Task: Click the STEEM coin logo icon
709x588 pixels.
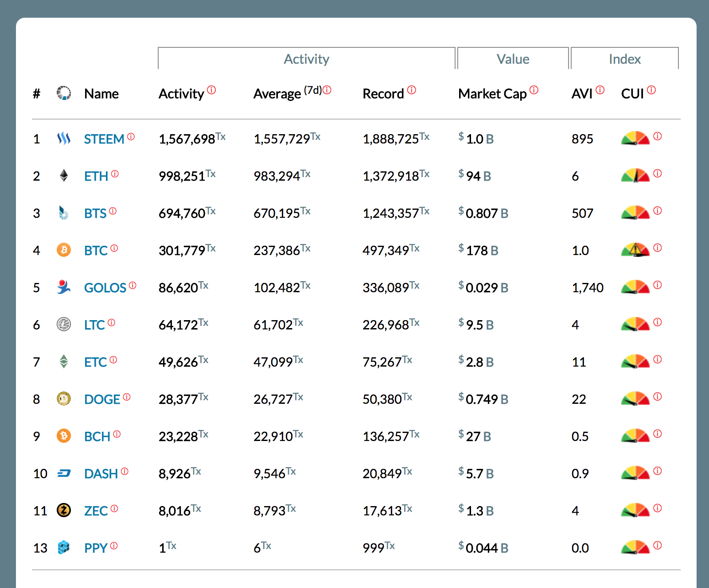Action: point(64,139)
